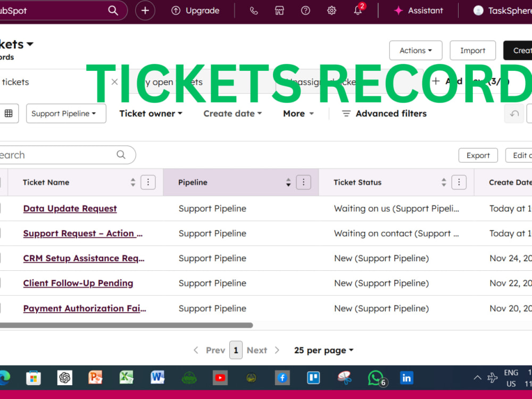Show hidden system tray icons chevron
This screenshot has width=532, height=399.
pos(477,378)
